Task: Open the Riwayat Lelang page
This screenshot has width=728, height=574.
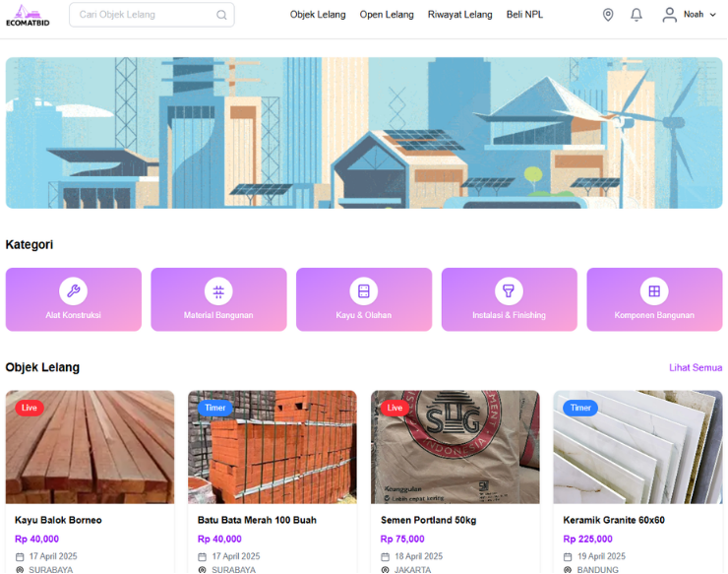Action: 459,15
